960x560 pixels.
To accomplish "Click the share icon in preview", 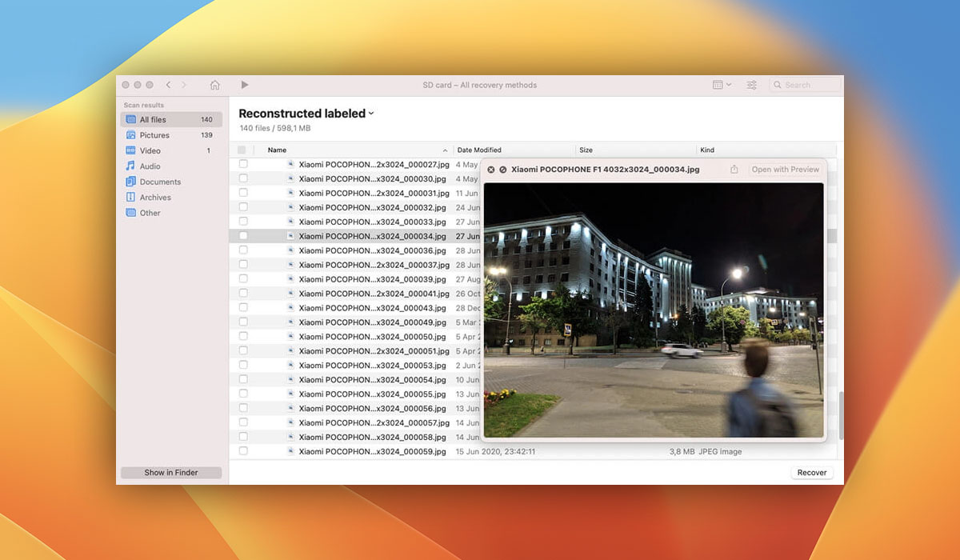I will (x=734, y=170).
